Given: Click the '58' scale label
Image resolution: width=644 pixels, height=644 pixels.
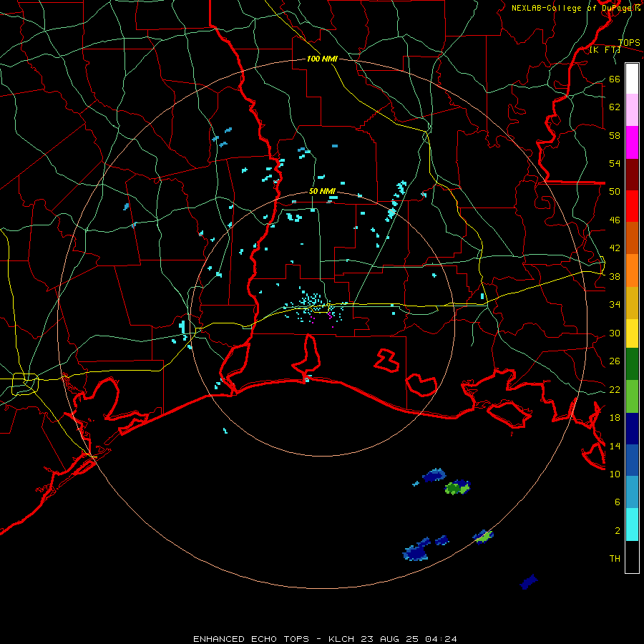Looking at the screenshot, I should pos(615,135).
